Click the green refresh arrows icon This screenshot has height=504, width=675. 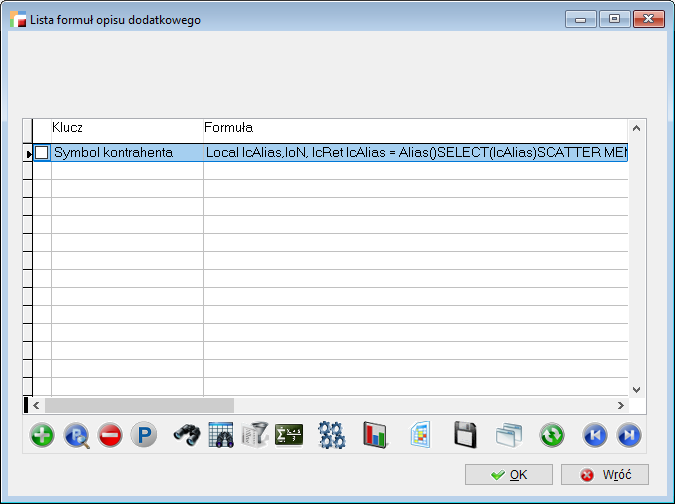(552, 435)
